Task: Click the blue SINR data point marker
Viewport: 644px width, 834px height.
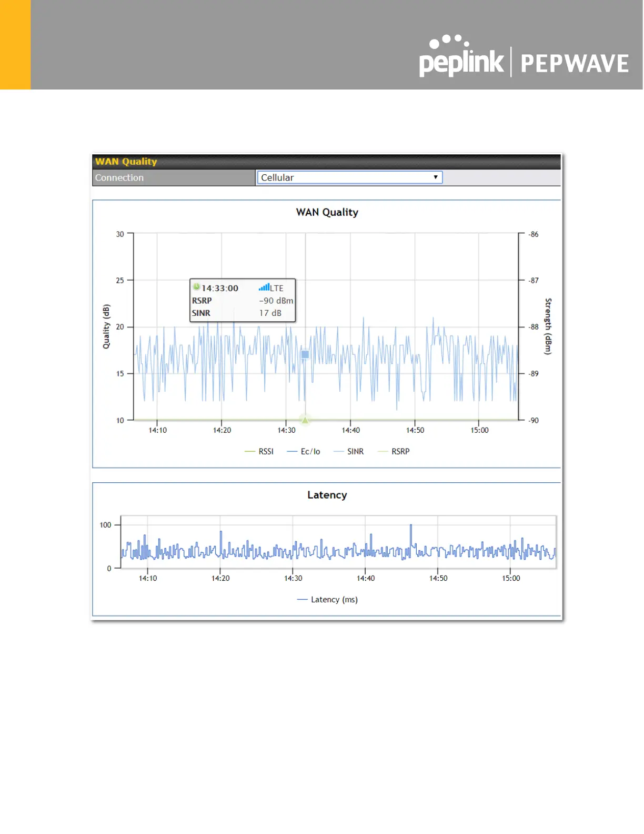Action: [x=305, y=354]
